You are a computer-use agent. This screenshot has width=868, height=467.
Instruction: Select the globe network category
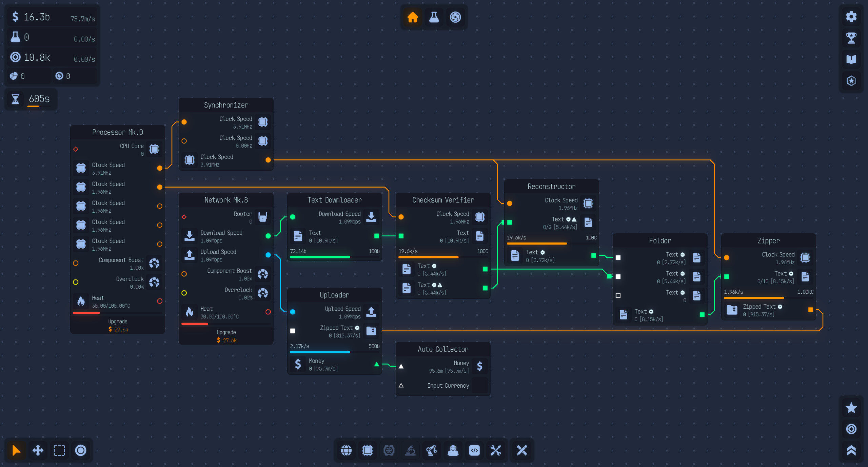(346, 450)
